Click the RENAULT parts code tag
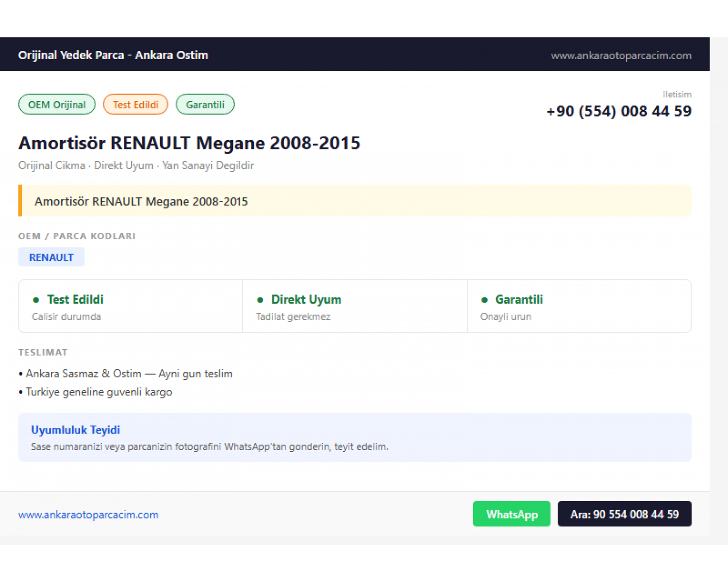The height and width of the screenshot is (582, 728). pos(51,257)
